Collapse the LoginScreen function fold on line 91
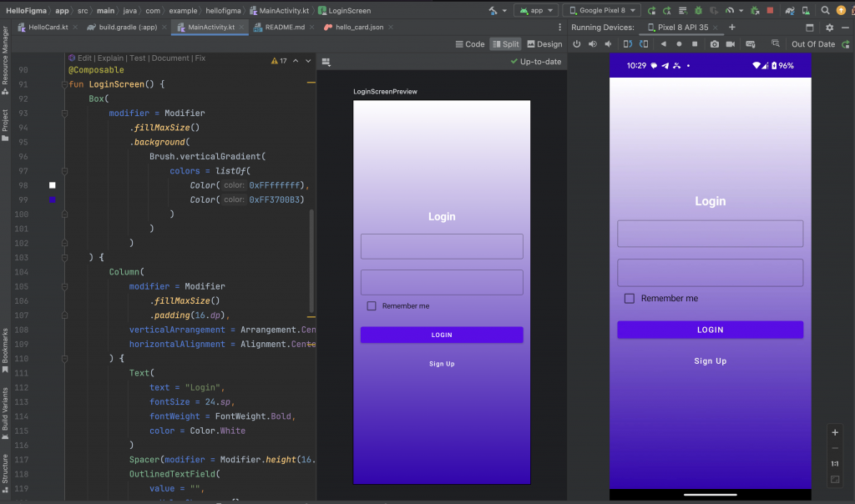This screenshot has height=504, width=855. [64, 84]
